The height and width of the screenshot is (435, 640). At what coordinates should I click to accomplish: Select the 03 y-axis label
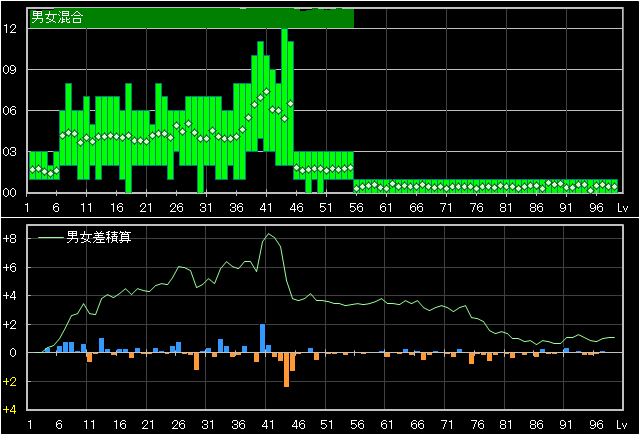pyautogui.click(x=9, y=151)
